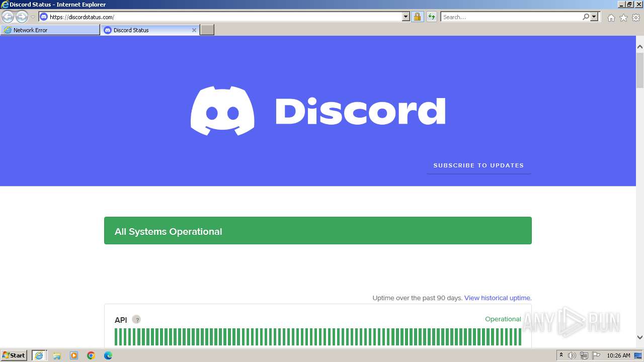This screenshot has width=644, height=362.
Task: Switch to the Network Error tab
Action: 50,30
